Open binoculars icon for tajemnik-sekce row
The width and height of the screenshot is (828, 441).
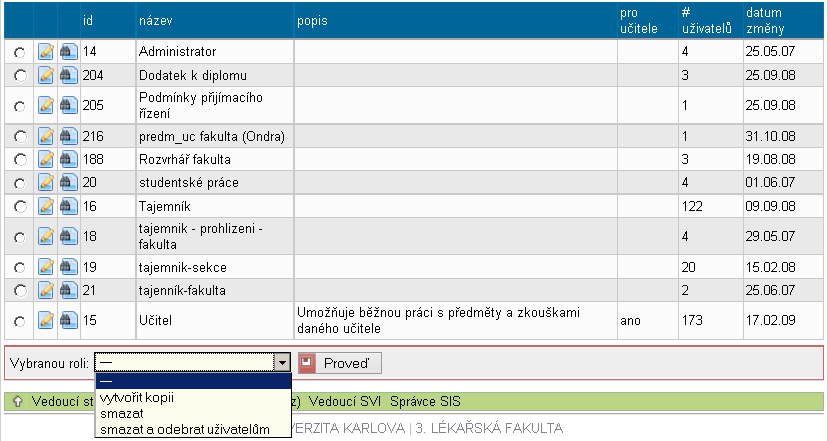pos(68,267)
